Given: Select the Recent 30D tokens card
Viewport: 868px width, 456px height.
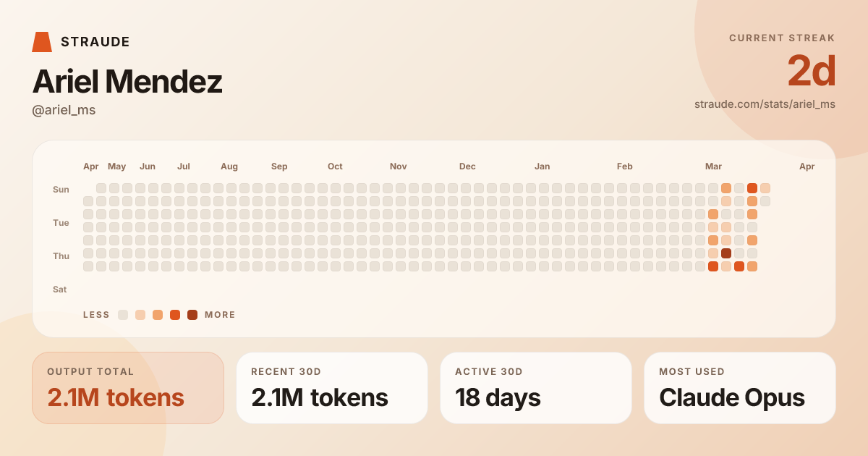Looking at the screenshot, I should pos(332,388).
